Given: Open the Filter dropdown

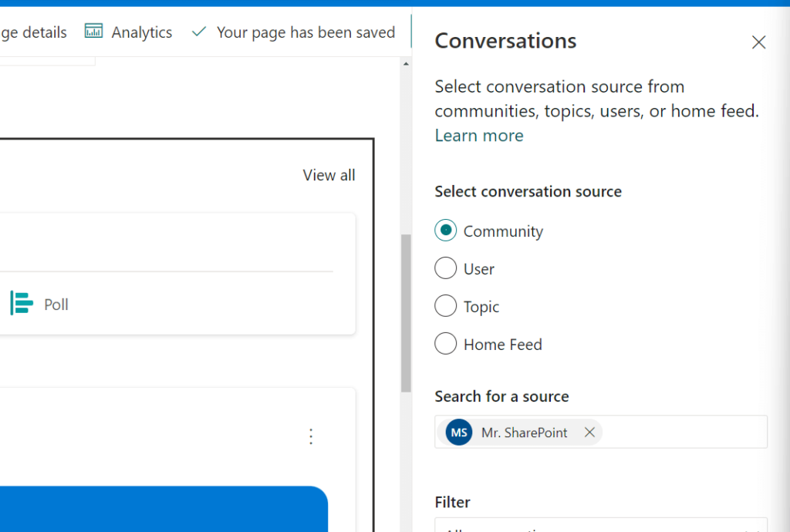Looking at the screenshot, I should pyautogui.click(x=601, y=525).
